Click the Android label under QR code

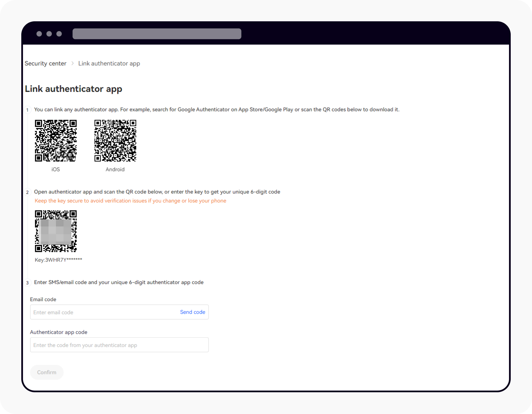coord(115,169)
